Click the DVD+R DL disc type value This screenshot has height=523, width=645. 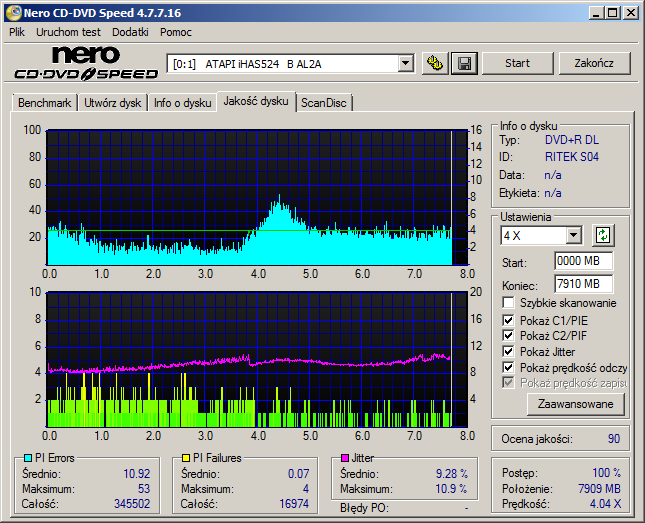572,140
